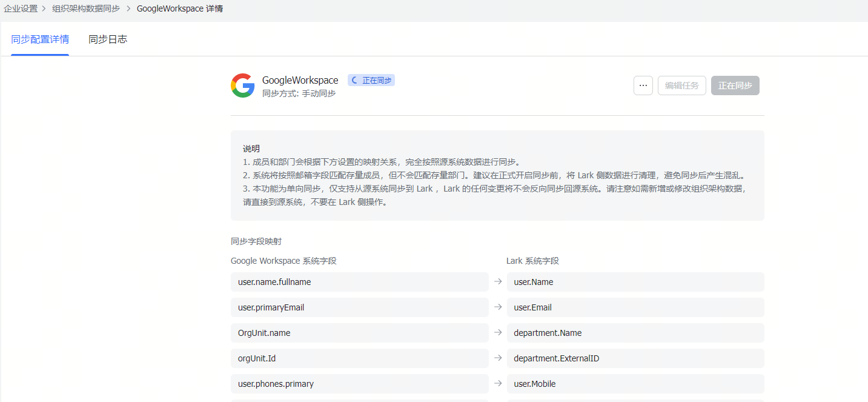Image resolution: width=868 pixels, height=402 pixels.
Task: Select the user.Mobile Lark field
Action: tap(635, 384)
